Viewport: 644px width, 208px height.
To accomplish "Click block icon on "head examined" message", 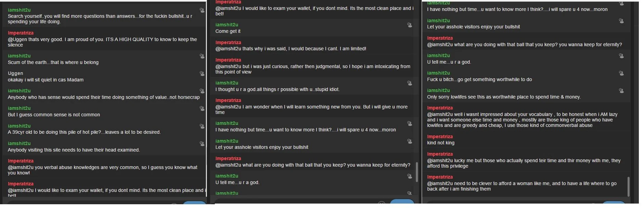I will (202, 144).
